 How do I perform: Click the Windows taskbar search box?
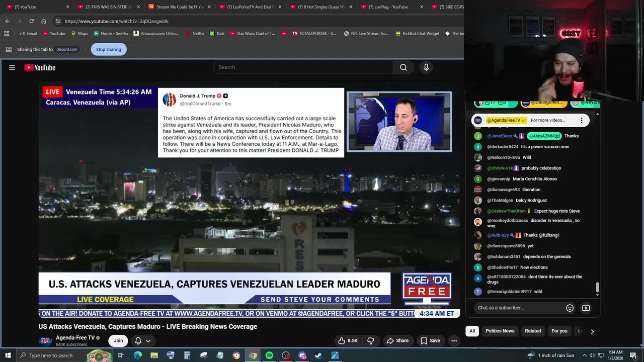tap(65, 355)
